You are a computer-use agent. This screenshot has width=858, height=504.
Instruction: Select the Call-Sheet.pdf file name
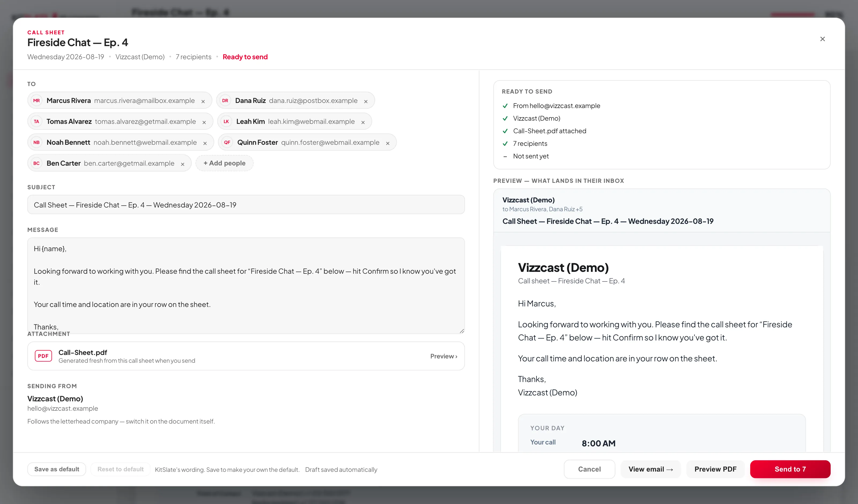coord(83,353)
